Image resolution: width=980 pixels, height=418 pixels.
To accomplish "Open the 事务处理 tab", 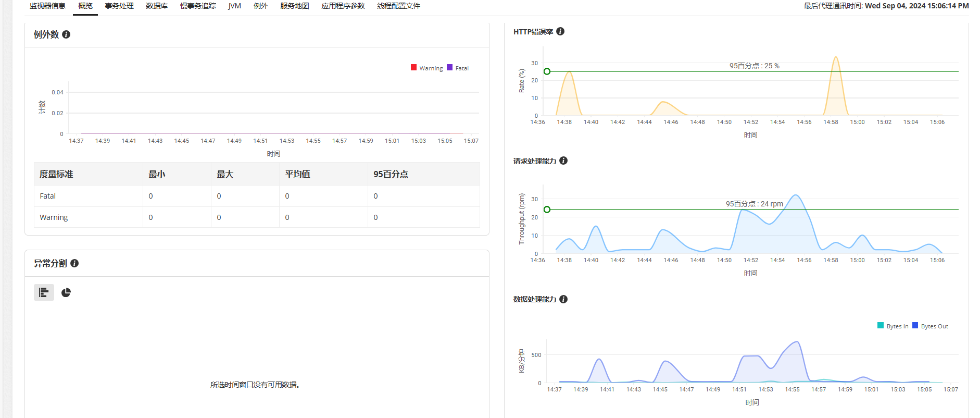I will [x=119, y=6].
